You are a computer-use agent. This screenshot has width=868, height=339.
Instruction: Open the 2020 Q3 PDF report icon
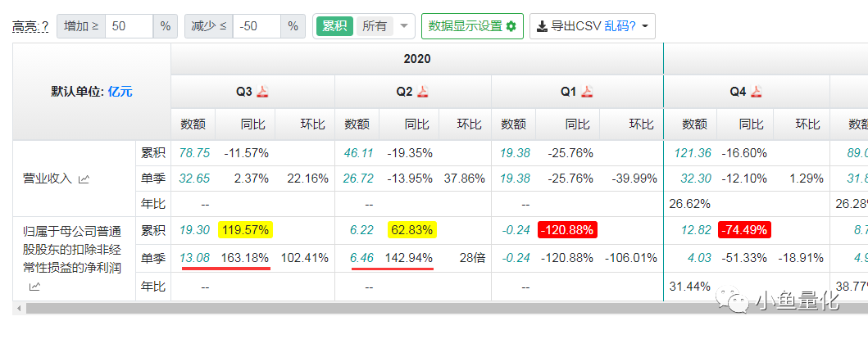click(262, 92)
